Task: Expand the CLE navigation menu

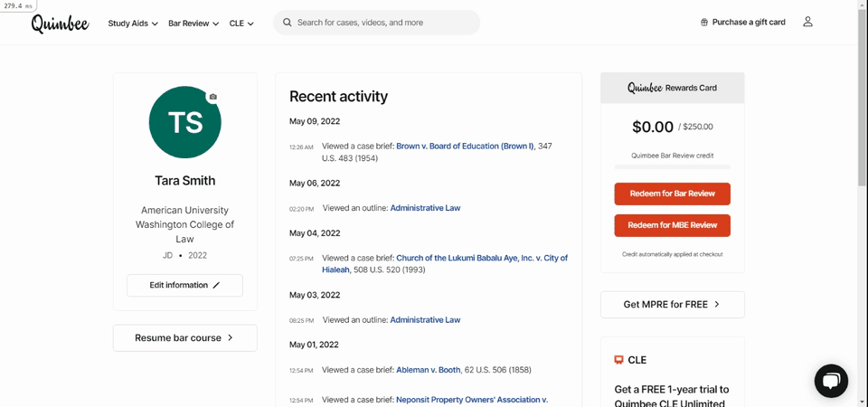Action: pyautogui.click(x=241, y=24)
